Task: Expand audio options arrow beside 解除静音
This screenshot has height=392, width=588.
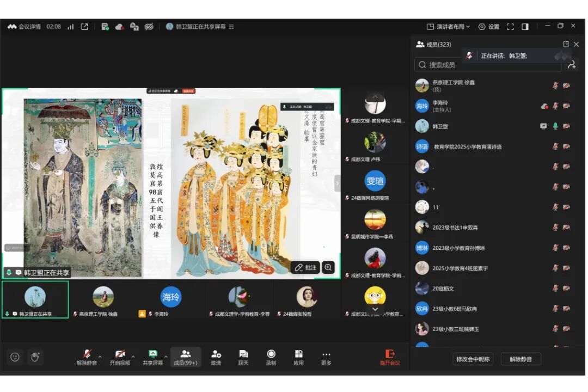Action: (x=100, y=357)
